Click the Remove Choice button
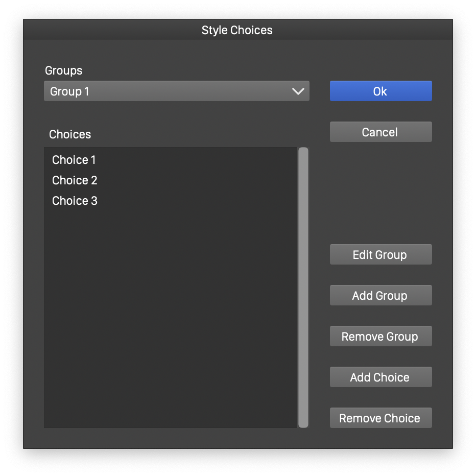The height and width of the screenshot is (476, 476). pos(380,418)
